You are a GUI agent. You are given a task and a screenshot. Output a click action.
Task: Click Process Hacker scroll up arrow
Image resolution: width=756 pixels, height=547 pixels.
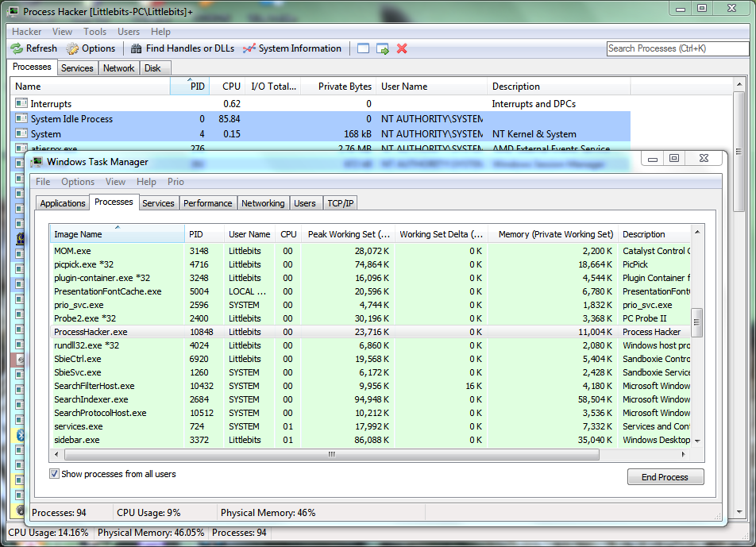click(739, 84)
